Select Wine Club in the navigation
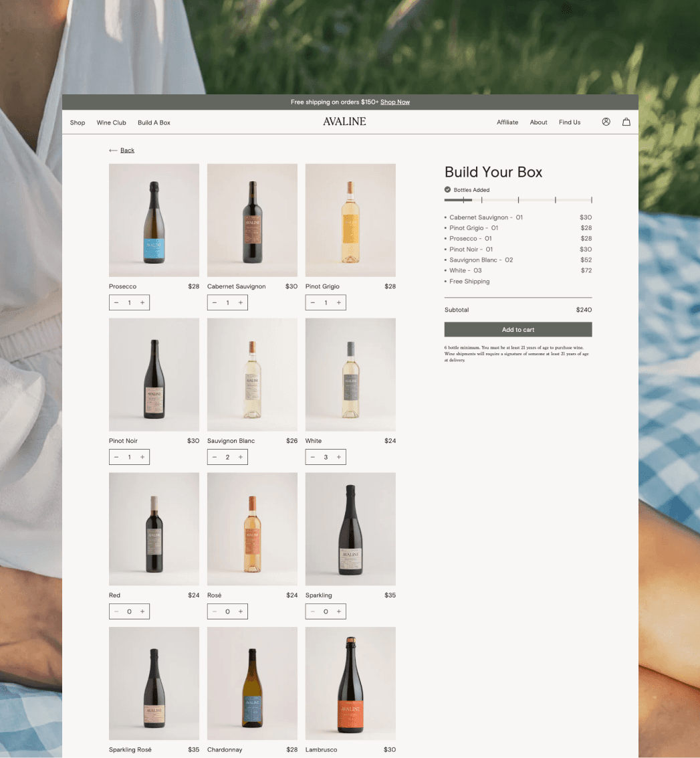This screenshot has width=700, height=758. coord(111,122)
